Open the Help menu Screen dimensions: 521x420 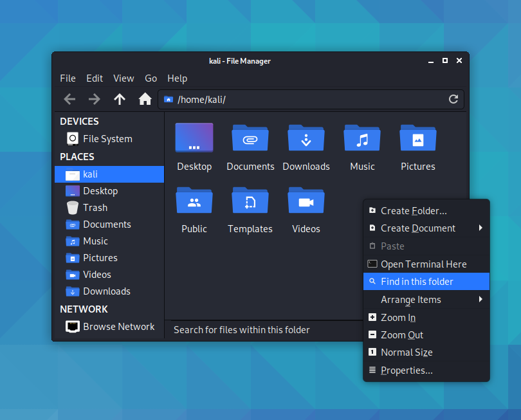pos(178,78)
